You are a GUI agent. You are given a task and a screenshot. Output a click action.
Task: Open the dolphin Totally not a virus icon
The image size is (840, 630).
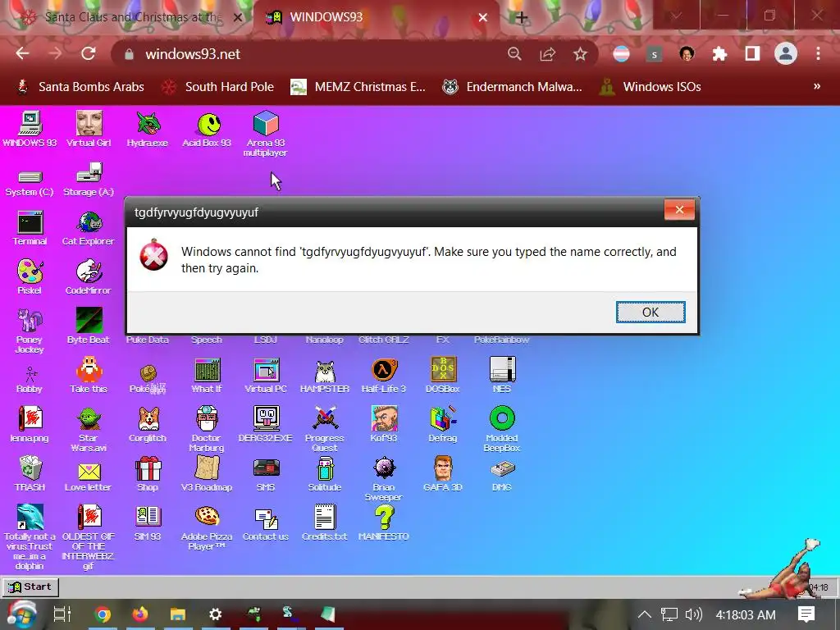(x=30, y=536)
